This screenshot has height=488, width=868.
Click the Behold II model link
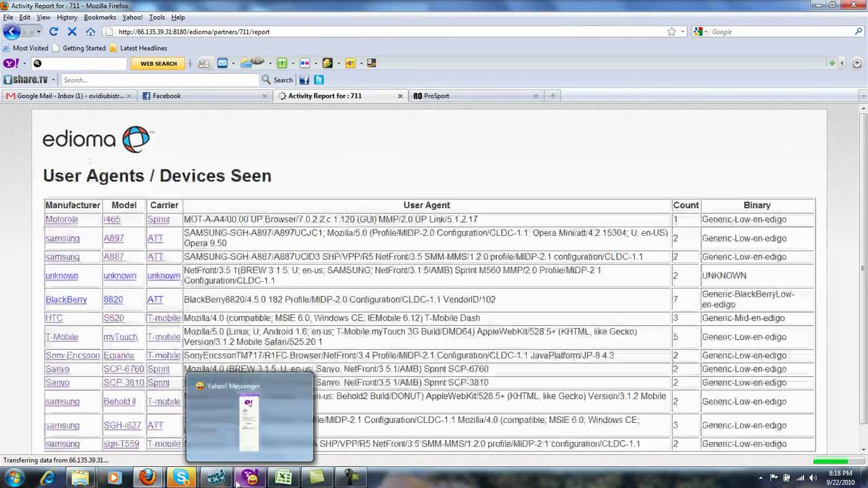pos(119,401)
